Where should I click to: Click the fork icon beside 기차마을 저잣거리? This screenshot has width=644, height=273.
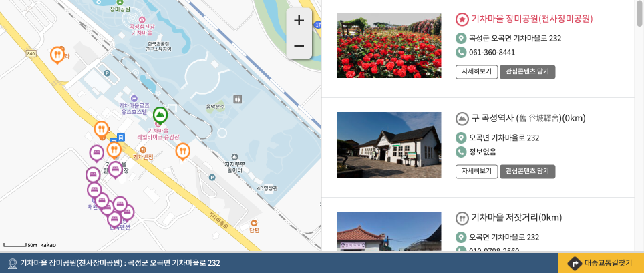click(x=462, y=218)
